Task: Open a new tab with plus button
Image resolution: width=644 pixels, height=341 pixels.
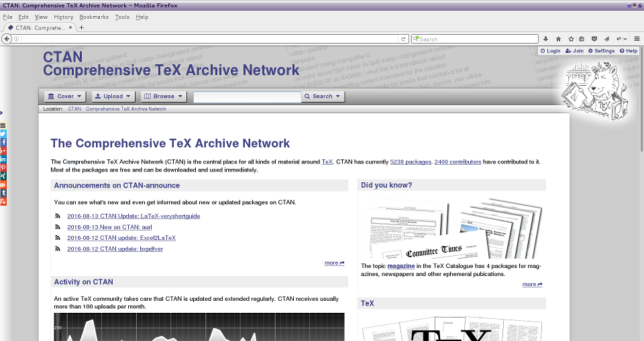Action: point(81,27)
